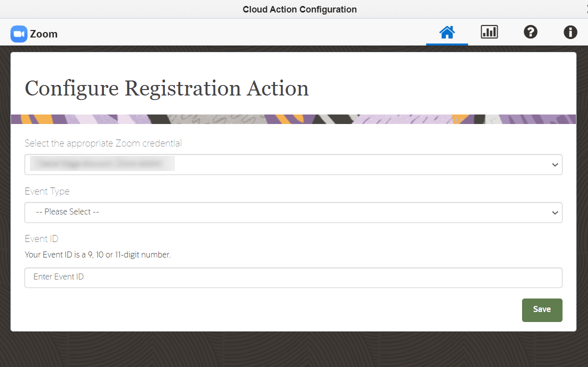Click the Cloud Action Configuration title
This screenshot has width=588, height=367.
300,9
